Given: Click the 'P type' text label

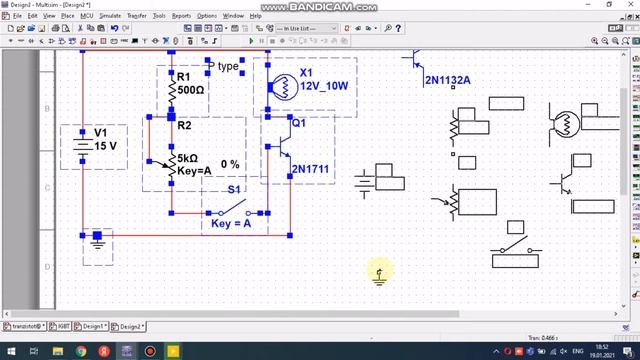Looking at the screenshot, I should [x=224, y=66].
